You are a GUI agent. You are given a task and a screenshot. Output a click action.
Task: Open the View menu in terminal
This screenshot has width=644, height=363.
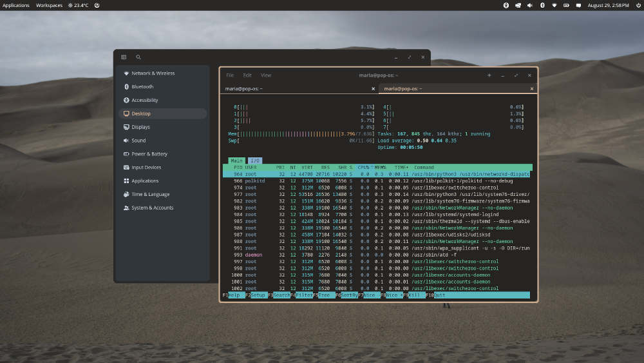[266, 75]
